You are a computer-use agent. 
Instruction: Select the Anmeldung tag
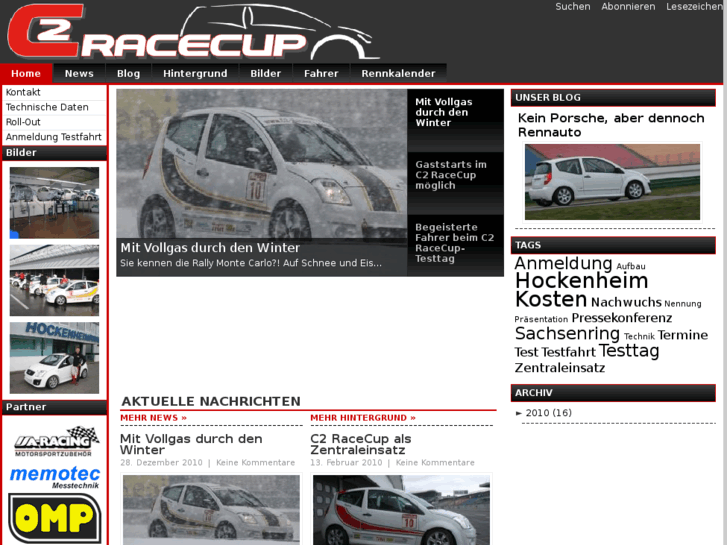pyautogui.click(x=563, y=263)
